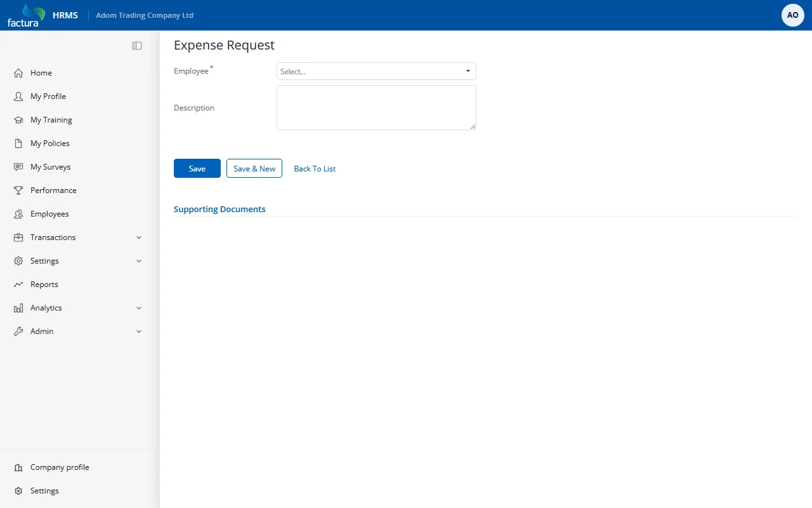
Task: Click the My Surveys chat icon
Action: (18, 167)
